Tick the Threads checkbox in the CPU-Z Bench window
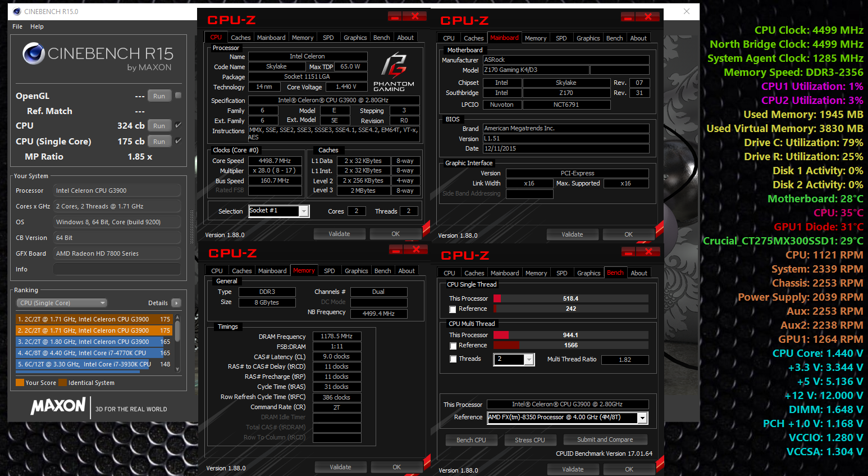This screenshot has width=868, height=476. click(x=453, y=359)
